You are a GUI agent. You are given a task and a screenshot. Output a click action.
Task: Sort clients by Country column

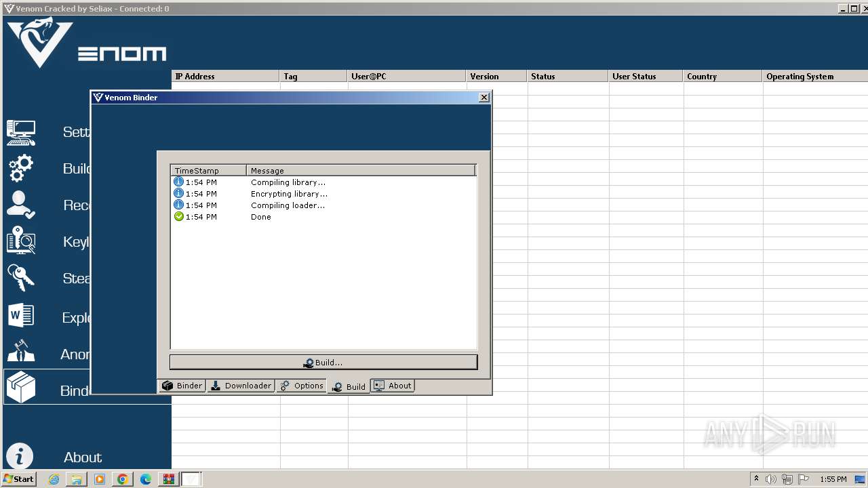[722, 77]
